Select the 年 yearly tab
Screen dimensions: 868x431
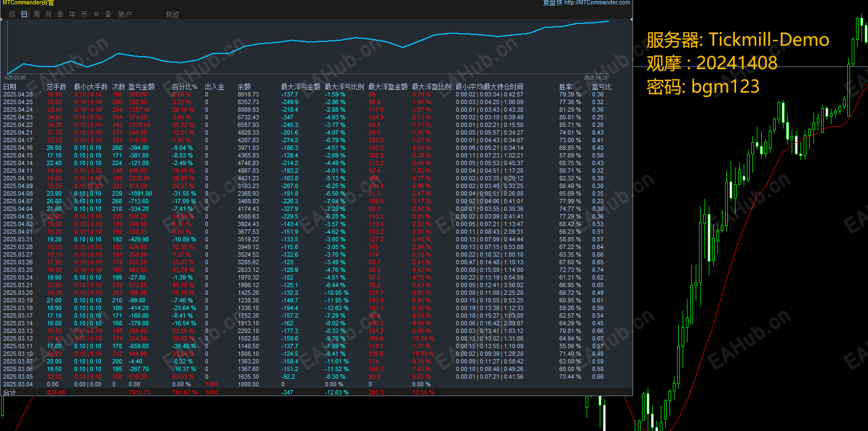click(x=73, y=14)
